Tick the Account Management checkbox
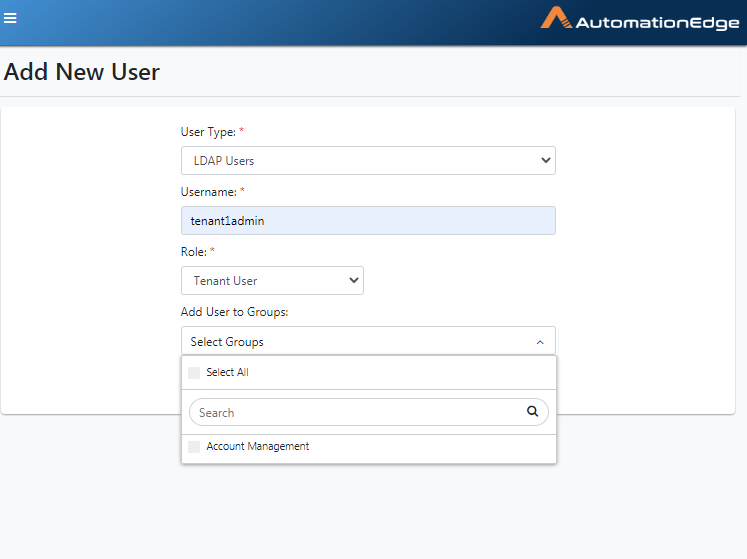 pos(194,447)
